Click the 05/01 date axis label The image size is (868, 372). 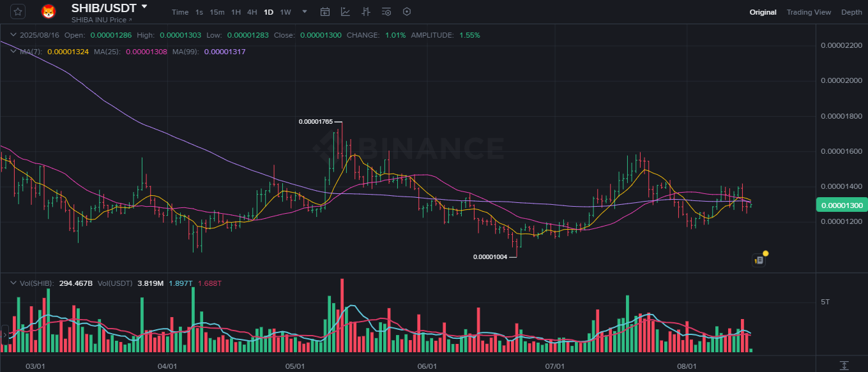(x=294, y=366)
